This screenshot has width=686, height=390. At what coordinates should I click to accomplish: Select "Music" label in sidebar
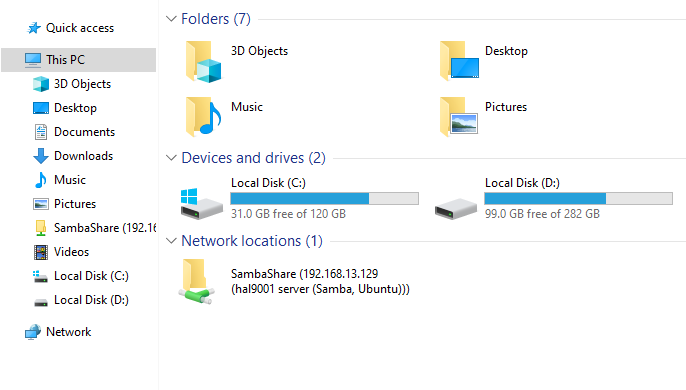pos(70,180)
